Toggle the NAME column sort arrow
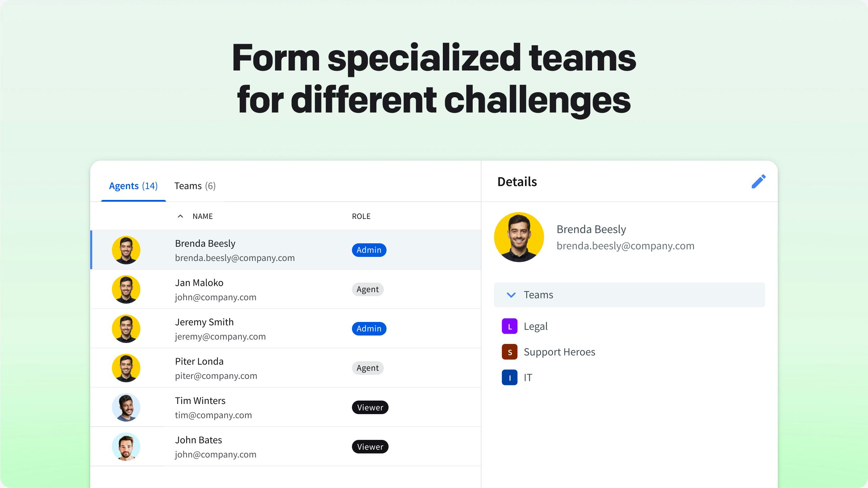The image size is (868, 488). (180, 216)
